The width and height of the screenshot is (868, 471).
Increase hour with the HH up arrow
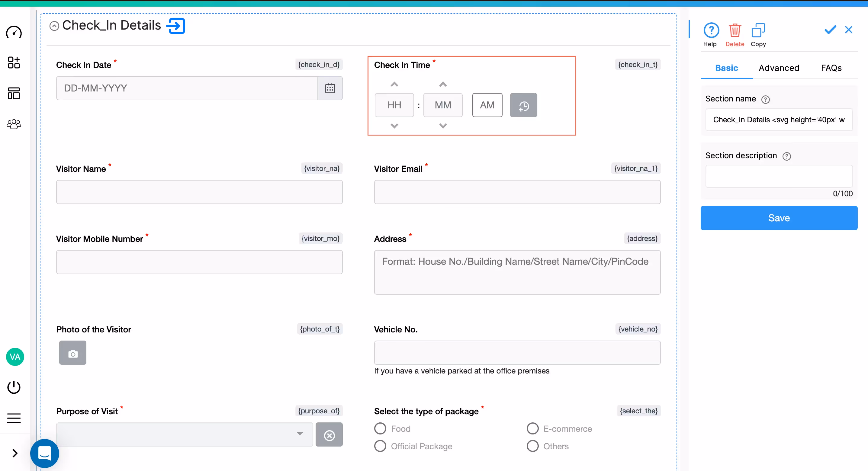click(x=394, y=84)
